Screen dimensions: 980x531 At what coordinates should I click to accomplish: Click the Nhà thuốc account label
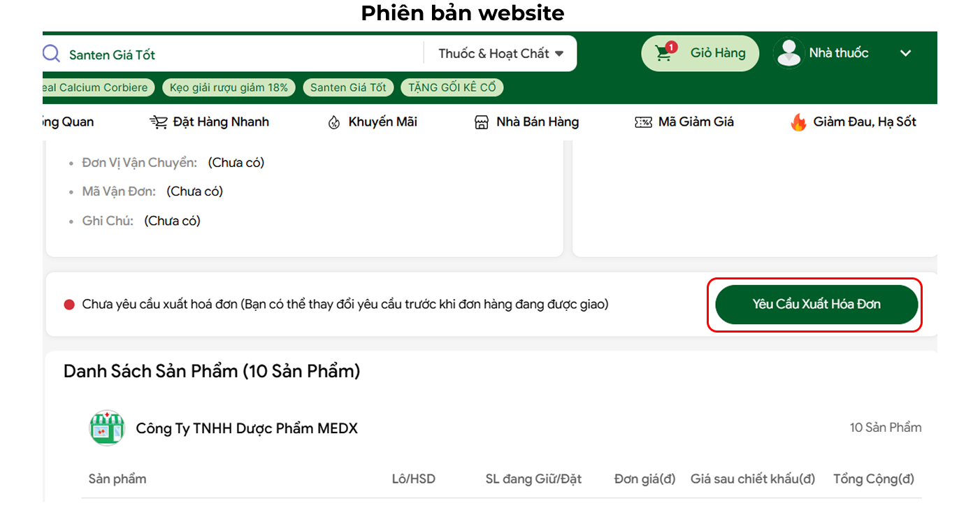click(839, 53)
